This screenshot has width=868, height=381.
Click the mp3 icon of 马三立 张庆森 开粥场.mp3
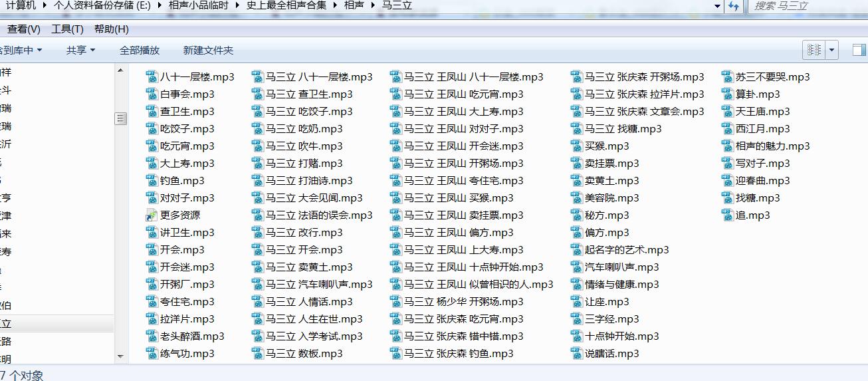[576, 76]
